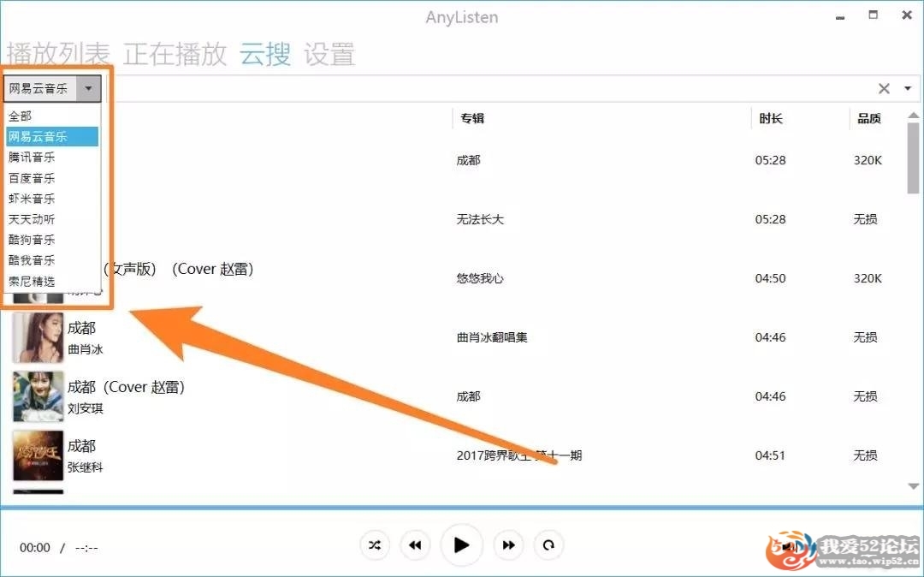Open the 设置 tab

pyautogui.click(x=329, y=54)
